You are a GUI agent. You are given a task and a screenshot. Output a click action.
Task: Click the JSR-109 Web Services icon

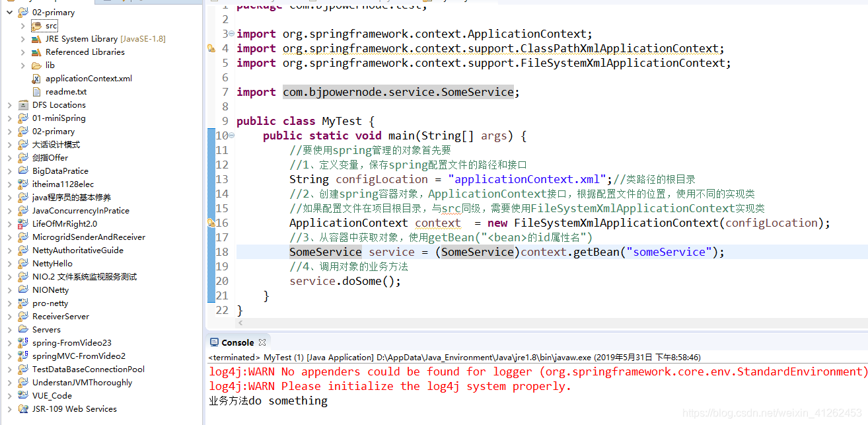[23, 409]
